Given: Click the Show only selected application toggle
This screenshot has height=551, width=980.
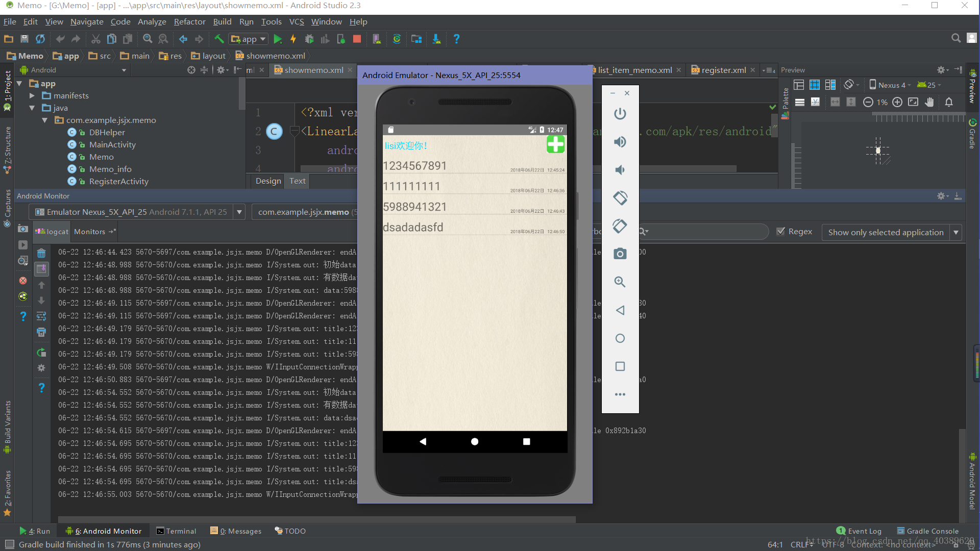Looking at the screenshot, I should click(x=887, y=232).
